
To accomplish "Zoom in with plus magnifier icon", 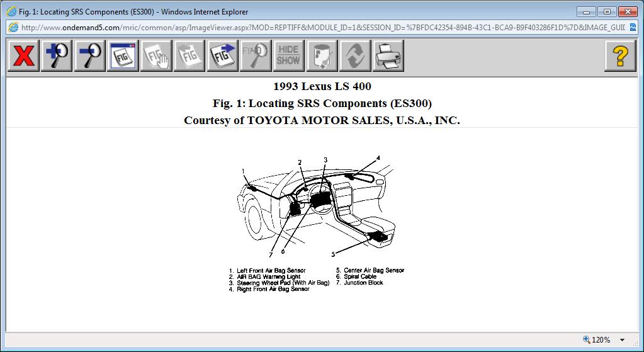I will pos(57,55).
